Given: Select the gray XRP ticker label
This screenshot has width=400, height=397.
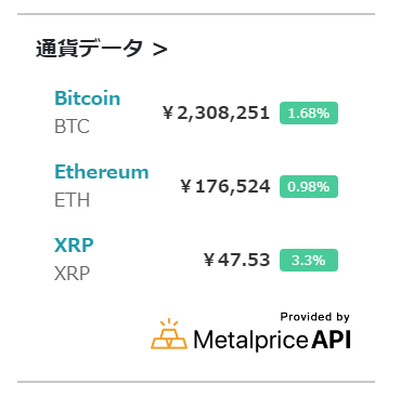Looking at the screenshot, I should tap(72, 274).
